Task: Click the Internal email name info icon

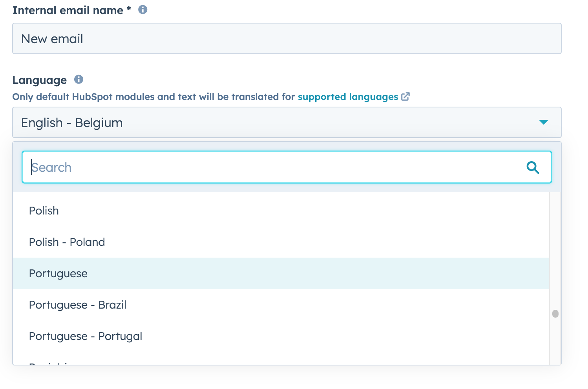Action: click(143, 10)
